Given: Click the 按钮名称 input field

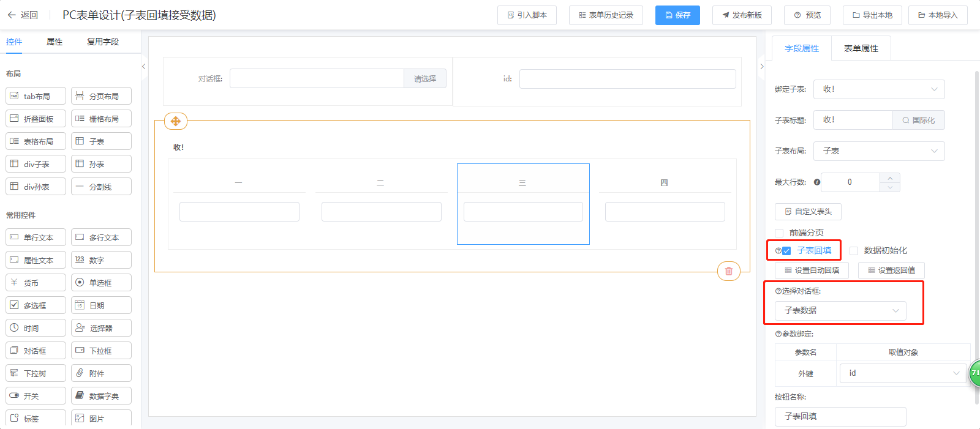Looking at the screenshot, I should click(x=840, y=416).
